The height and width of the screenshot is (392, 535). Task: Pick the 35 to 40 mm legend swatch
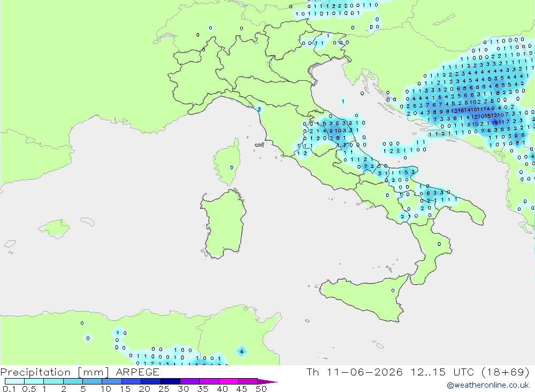point(209,381)
